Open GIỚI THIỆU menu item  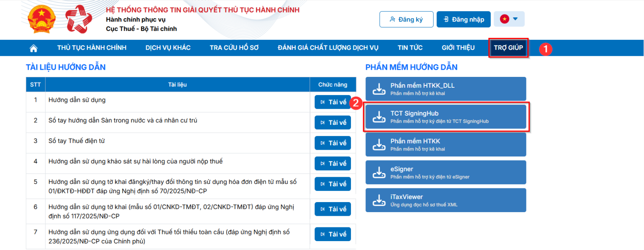click(x=458, y=48)
